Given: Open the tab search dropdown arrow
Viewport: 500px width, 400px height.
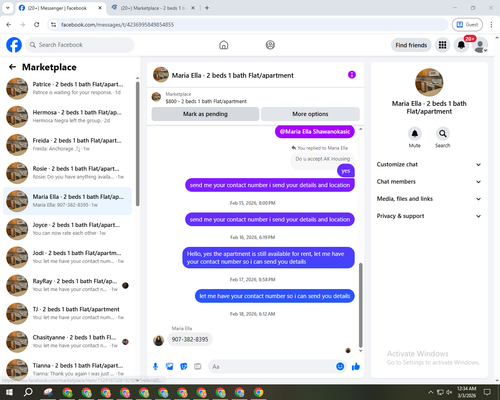Looking at the screenshot, I should pyautogui.click(x=8, y=8).
